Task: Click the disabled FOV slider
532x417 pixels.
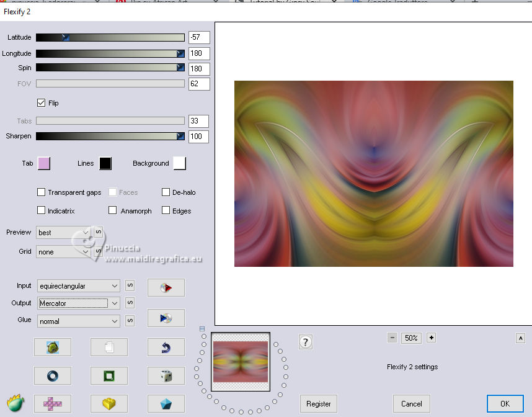Action: [x=110, y=84]
